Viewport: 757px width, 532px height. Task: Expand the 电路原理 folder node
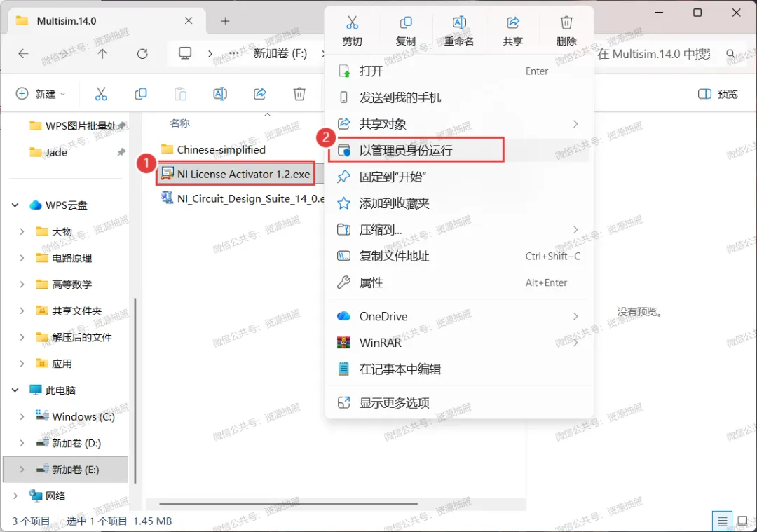coord(22,258)
